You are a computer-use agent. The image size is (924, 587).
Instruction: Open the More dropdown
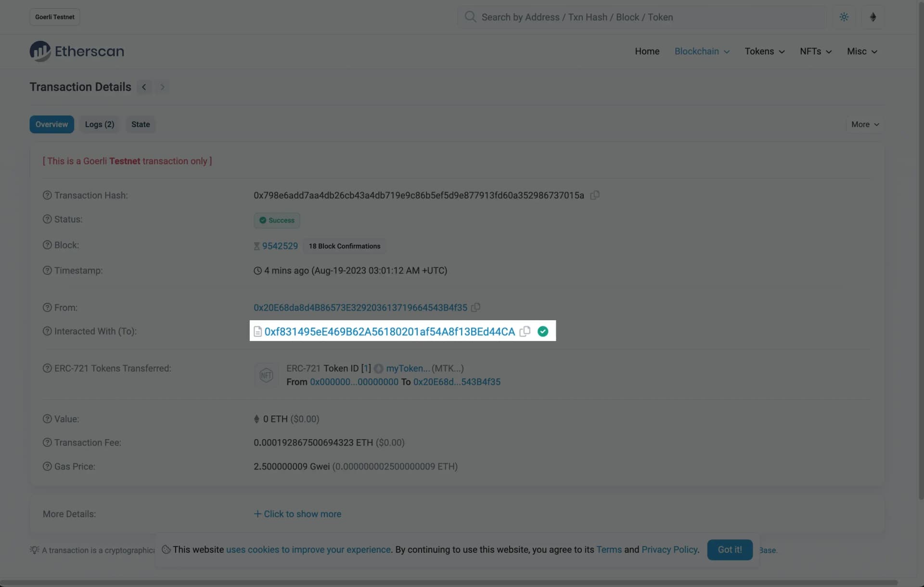[x=865, y=124]
